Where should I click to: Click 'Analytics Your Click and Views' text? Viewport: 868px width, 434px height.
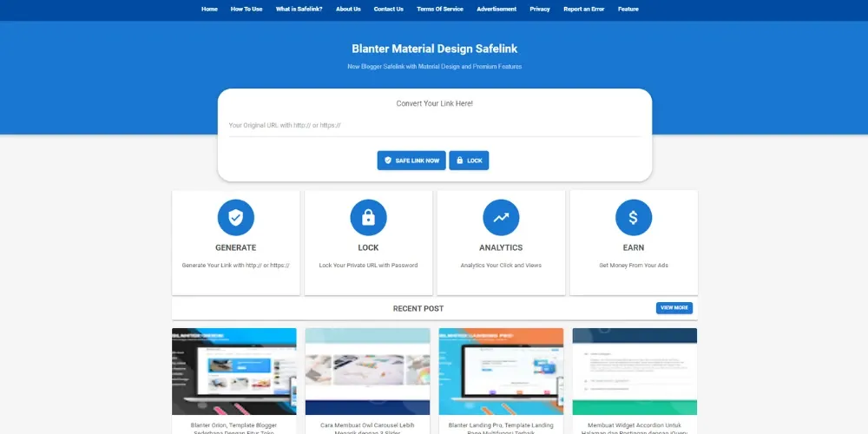click(x=501, y=265)
